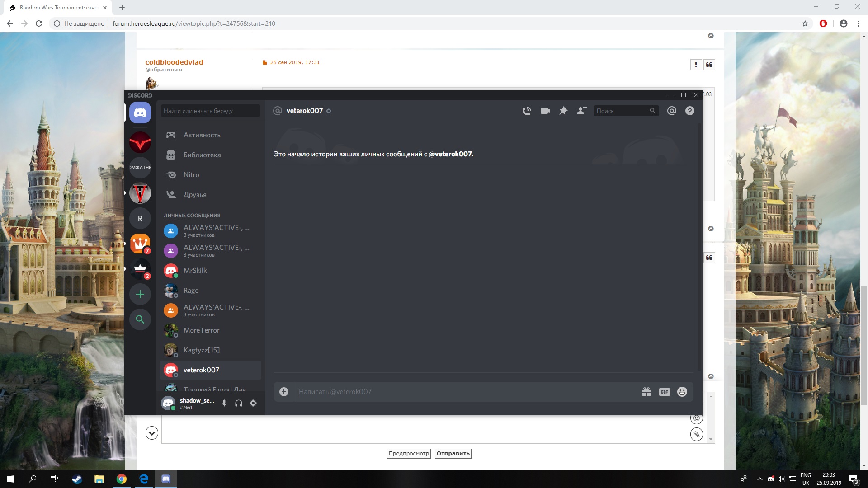
Task: Open the MrSkilk direct message
Action: tap(211, 271)
